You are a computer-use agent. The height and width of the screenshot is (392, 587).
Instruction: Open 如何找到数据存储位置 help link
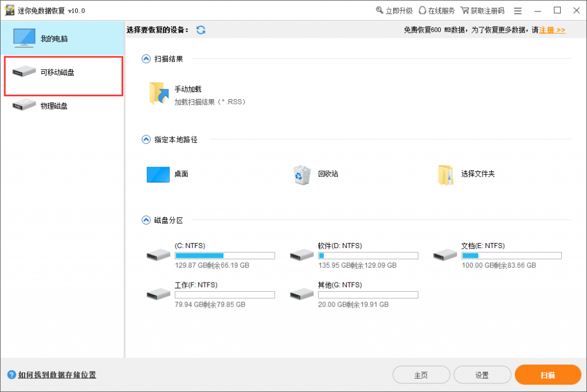(x=57, y=375)
